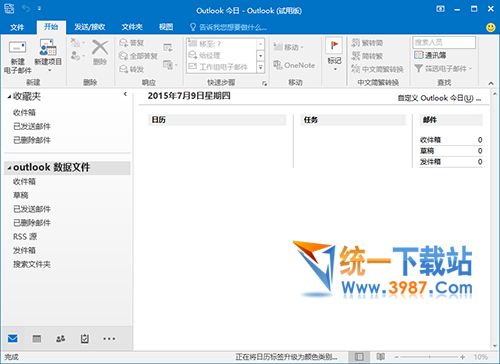
Task: Switch to 文件夹 tab
Action: pos(132,27)
